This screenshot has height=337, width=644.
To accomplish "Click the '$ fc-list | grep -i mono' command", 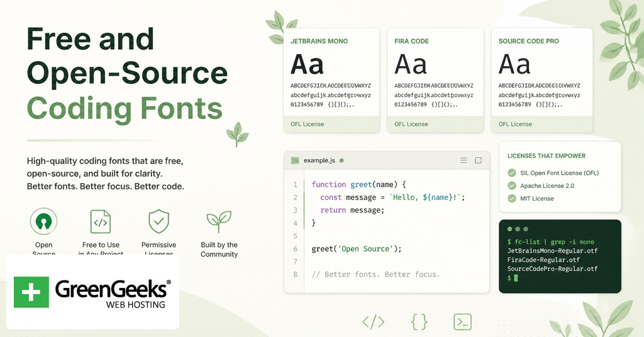I will pyautogui.click(x=551, y=242).
